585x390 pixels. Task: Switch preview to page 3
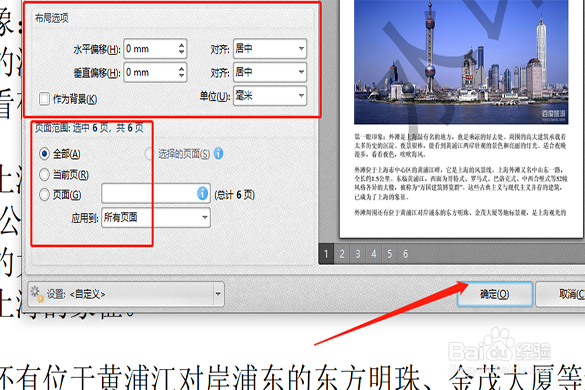(x=358, y=254)
